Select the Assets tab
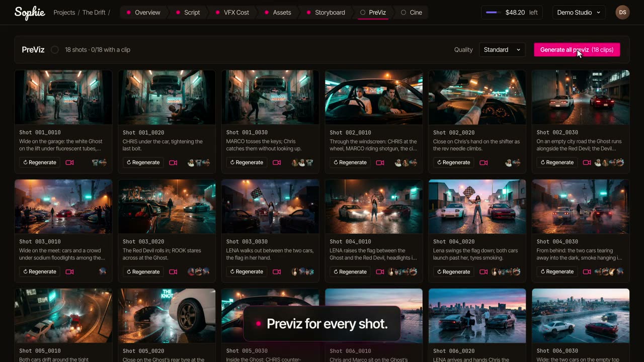The height and width of the screenshot is (362, 644). (x=277, y=13)
